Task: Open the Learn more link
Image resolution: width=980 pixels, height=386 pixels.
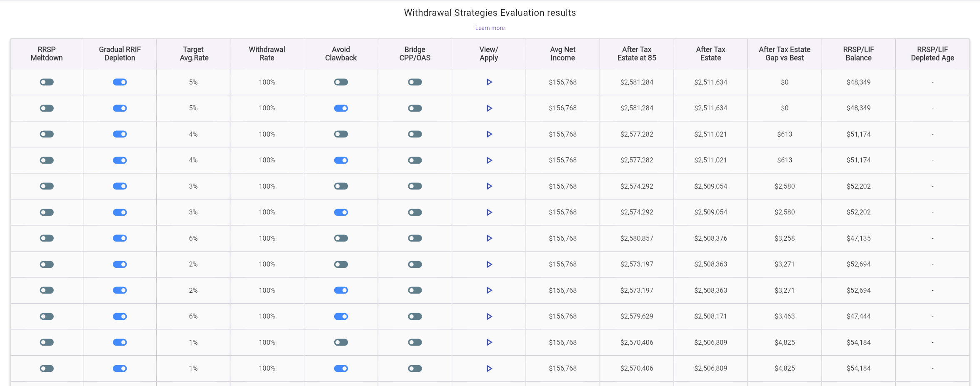Action: [490, 28]
